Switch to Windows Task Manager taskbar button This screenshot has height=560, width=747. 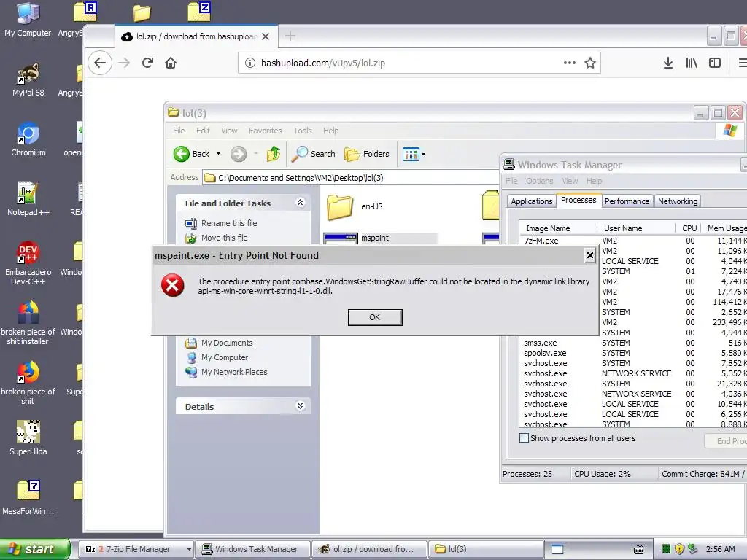click(x=253, y=549)
